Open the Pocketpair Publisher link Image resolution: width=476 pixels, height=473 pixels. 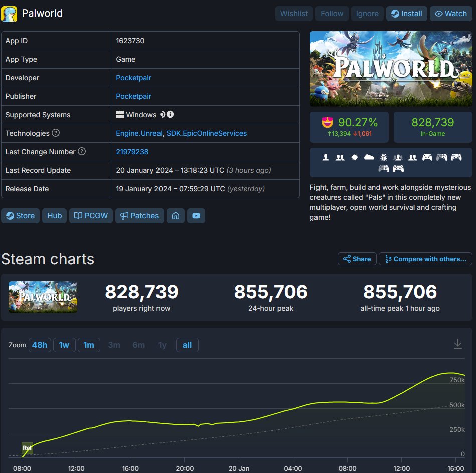[x=133, y=96]
